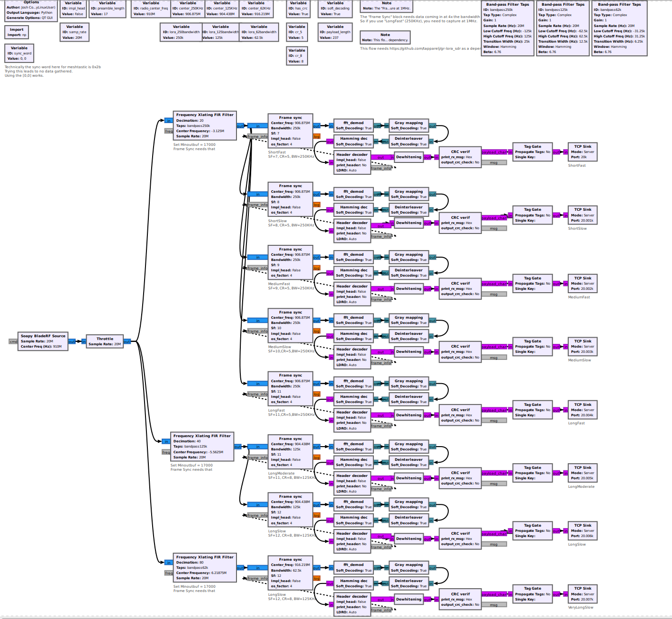Select the TCP Sink with Port 20.007k
The width and height of the screenshot is (672, 619).
(x=582, y=594)
